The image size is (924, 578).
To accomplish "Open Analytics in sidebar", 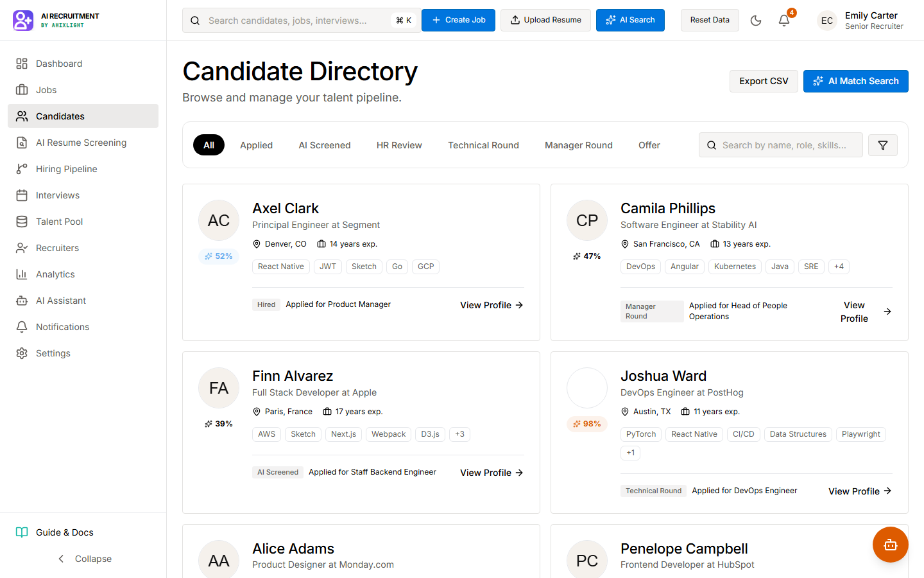I will 83,274.
